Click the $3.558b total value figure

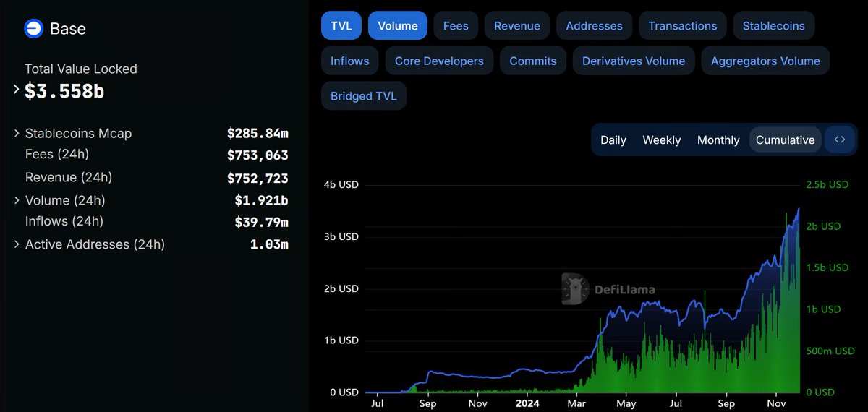coord(64,91)
